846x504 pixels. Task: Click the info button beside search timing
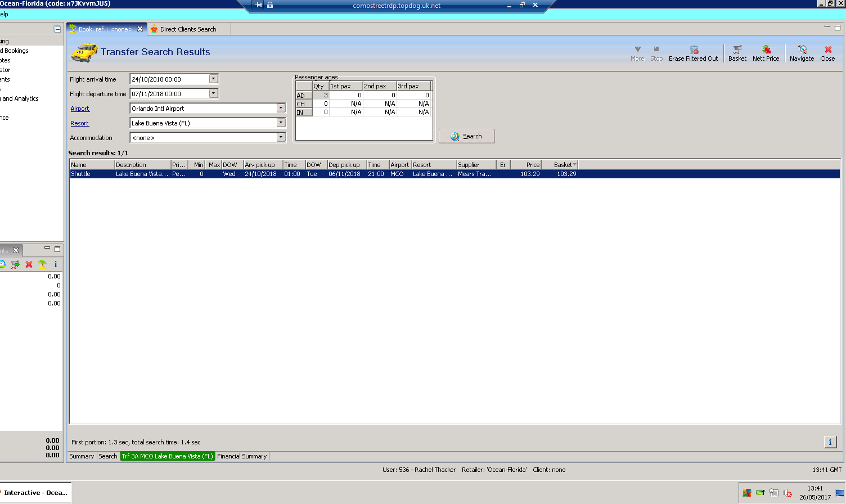(830, 442)
